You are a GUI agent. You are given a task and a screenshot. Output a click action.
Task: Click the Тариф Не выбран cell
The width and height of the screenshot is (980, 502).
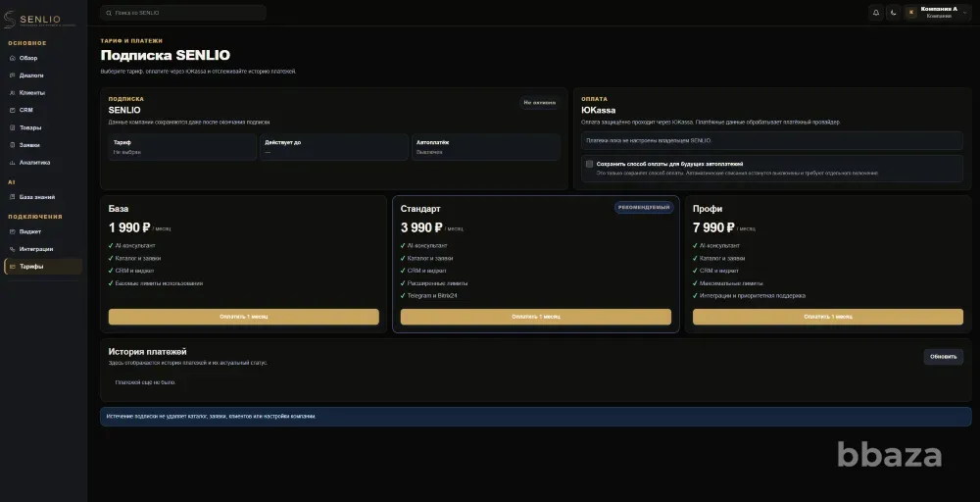pyautogui.click(x=182, y=147)
